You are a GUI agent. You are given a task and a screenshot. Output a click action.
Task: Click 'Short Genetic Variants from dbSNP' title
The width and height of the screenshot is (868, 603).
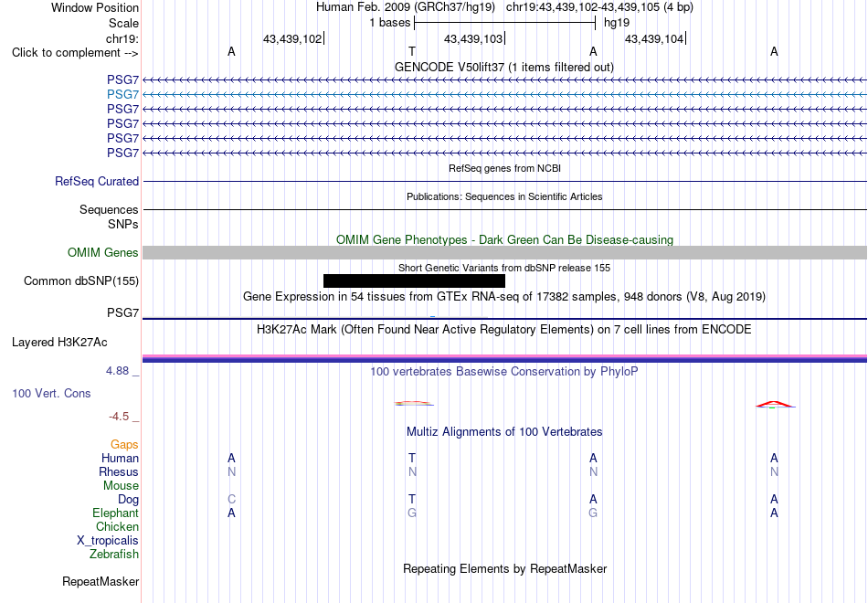point(504,268)
